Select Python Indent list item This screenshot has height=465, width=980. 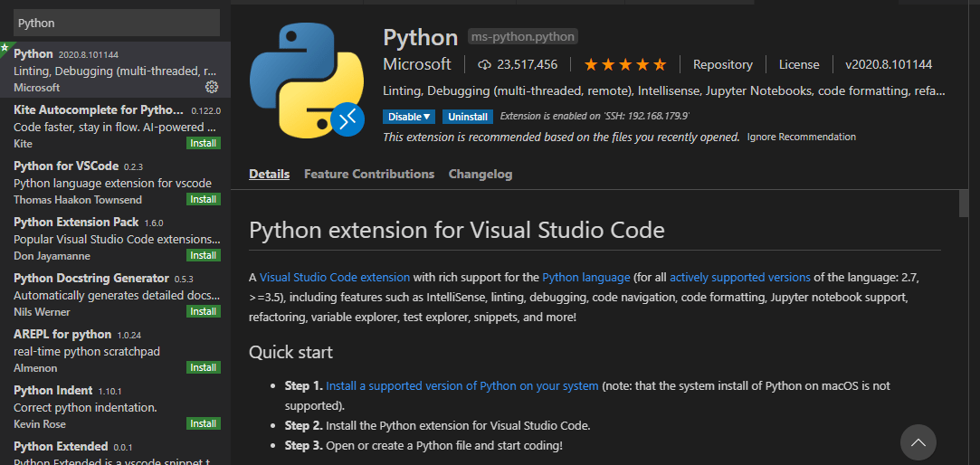pos(115,407)
